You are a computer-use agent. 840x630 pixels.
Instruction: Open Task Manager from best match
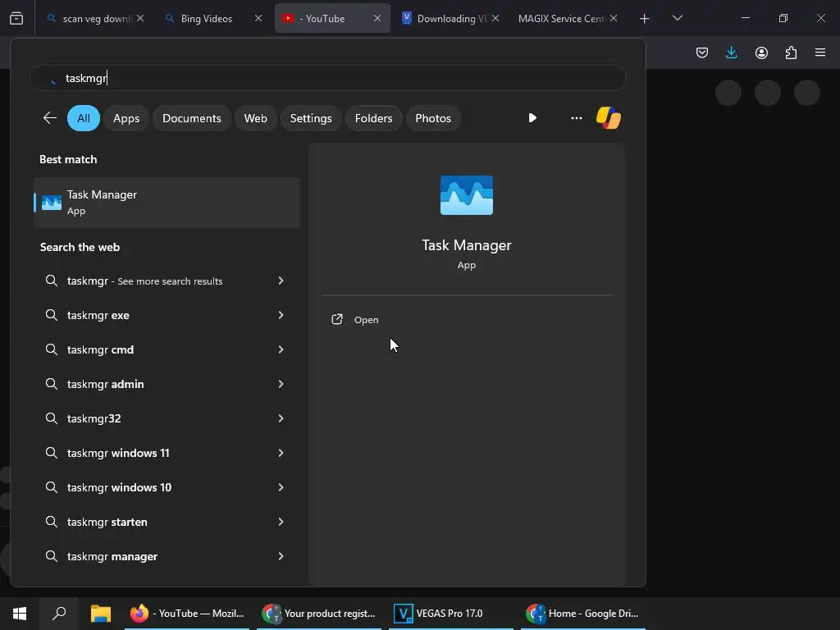click(x=167, y=203)
